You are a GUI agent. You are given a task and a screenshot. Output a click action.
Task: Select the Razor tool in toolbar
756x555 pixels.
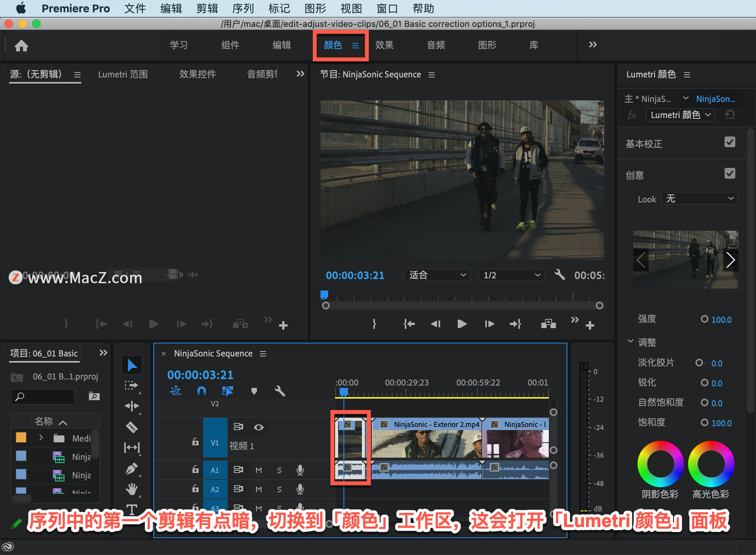(132, 427)
